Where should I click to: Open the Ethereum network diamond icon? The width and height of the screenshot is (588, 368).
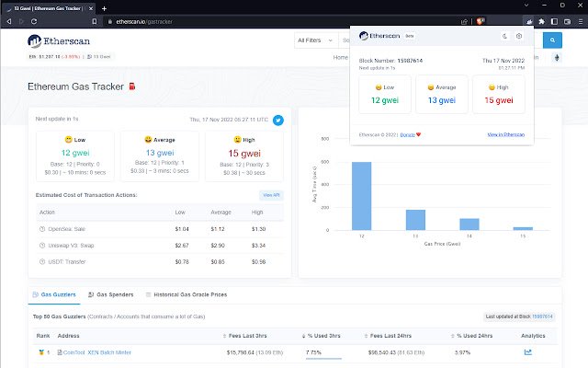pyautogui.click(x=556, y=57)
